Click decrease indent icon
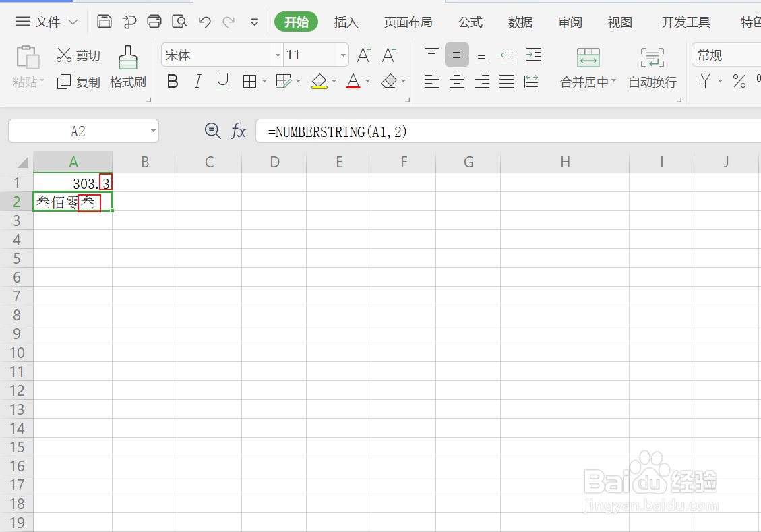 click(x=509, y=55)
